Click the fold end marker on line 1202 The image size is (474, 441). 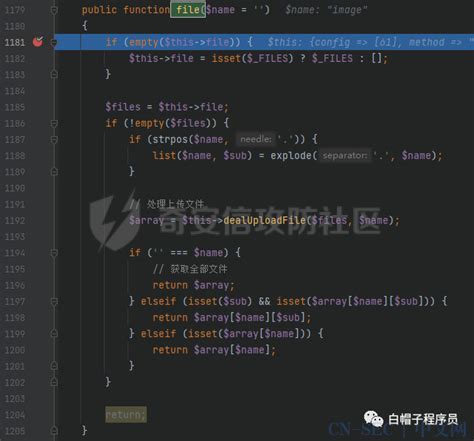tap(54, 382)
